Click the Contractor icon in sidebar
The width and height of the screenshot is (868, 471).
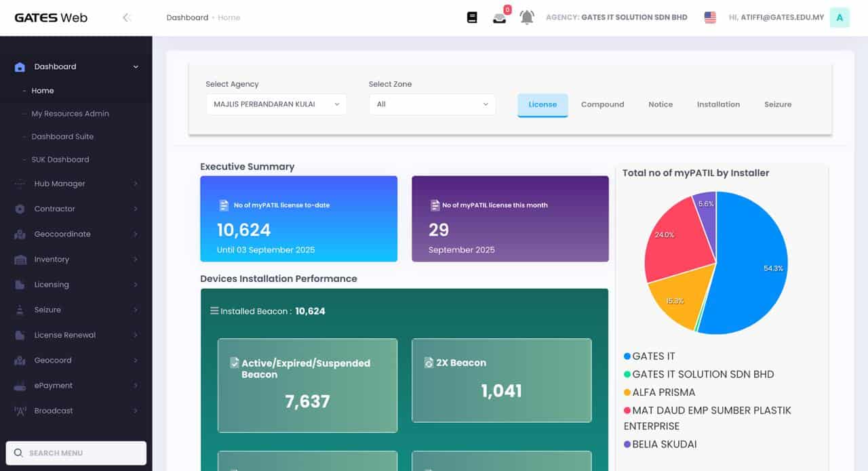(x=20, y=209)
